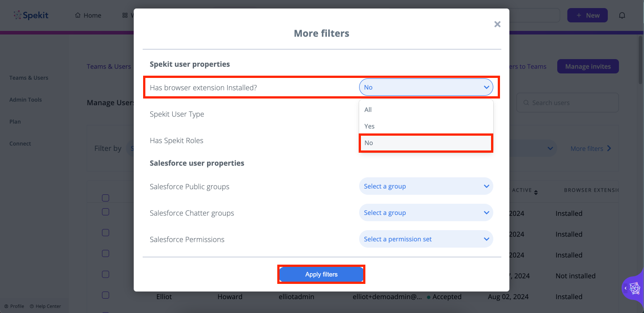Click Manage invites button
This screenshot has height=313, width=644.
[x=588, y=67]
